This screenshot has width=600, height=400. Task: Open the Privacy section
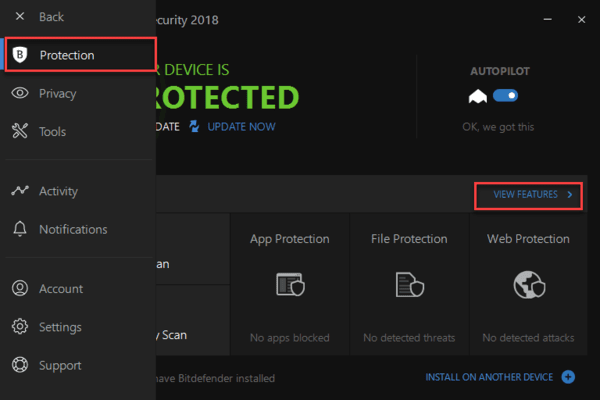(x=78, y=93)
